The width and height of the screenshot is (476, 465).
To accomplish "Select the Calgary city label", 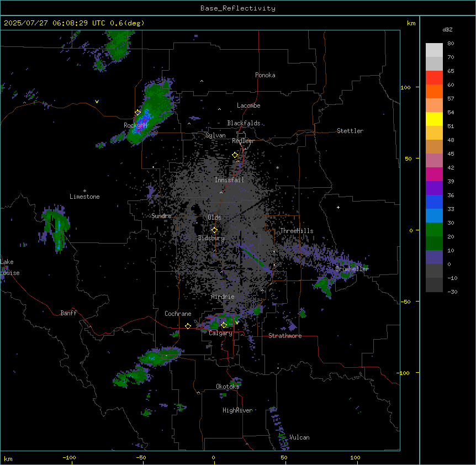I will pos(220,333).
